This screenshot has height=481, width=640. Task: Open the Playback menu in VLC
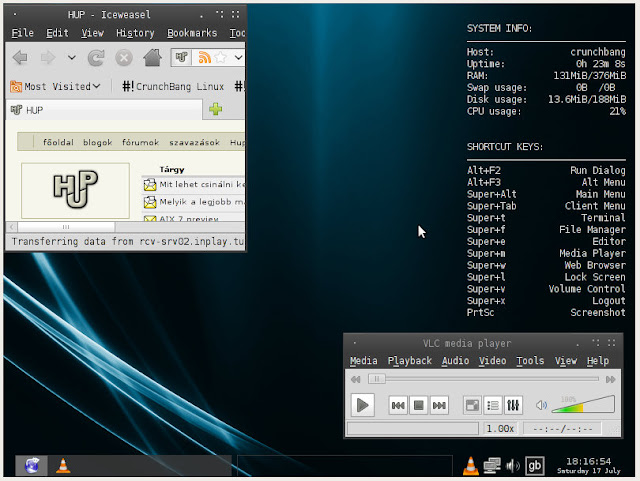click(409, 361)
